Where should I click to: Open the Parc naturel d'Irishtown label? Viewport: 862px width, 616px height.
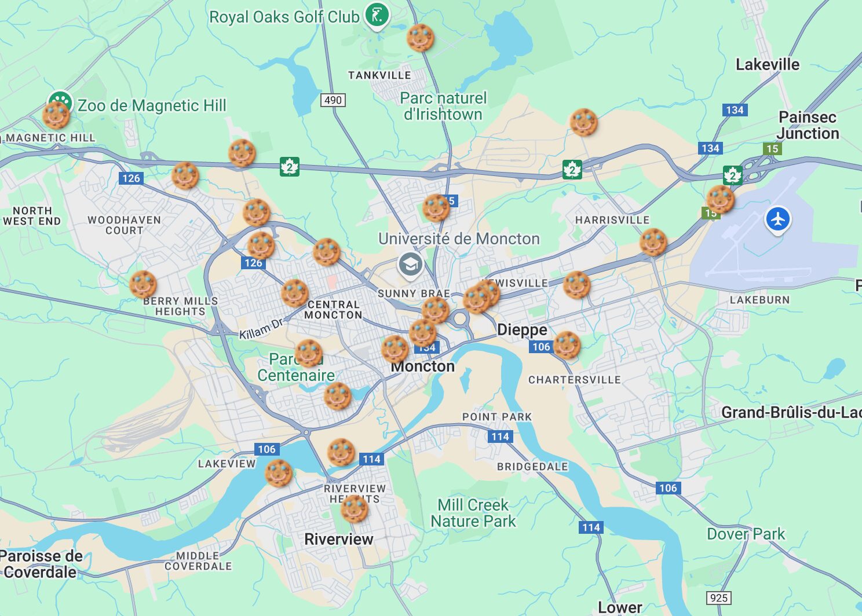tap(443, 106)
